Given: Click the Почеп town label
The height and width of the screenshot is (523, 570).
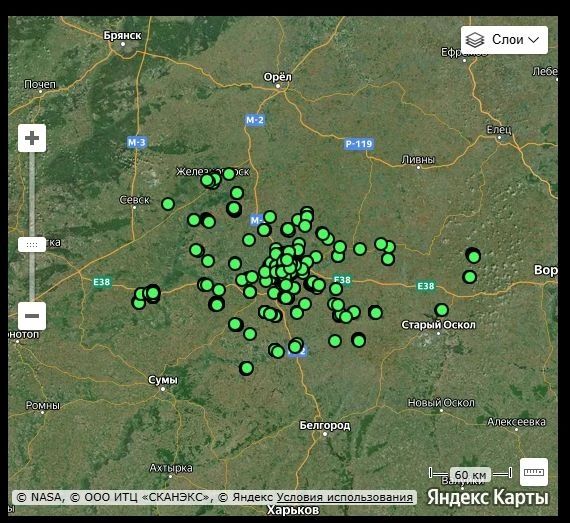Looking at the screenshot, I should click(40, 84).
